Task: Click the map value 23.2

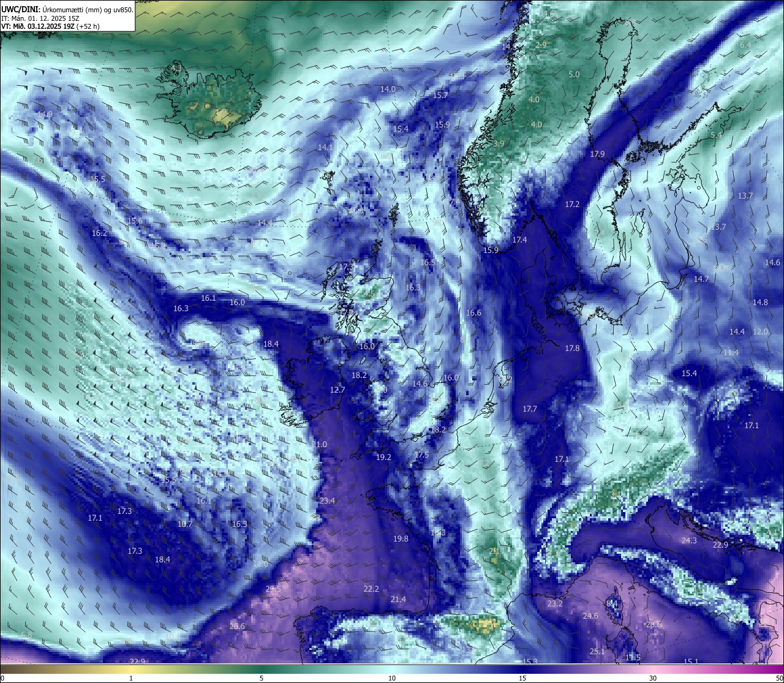Action: point(554,603)
